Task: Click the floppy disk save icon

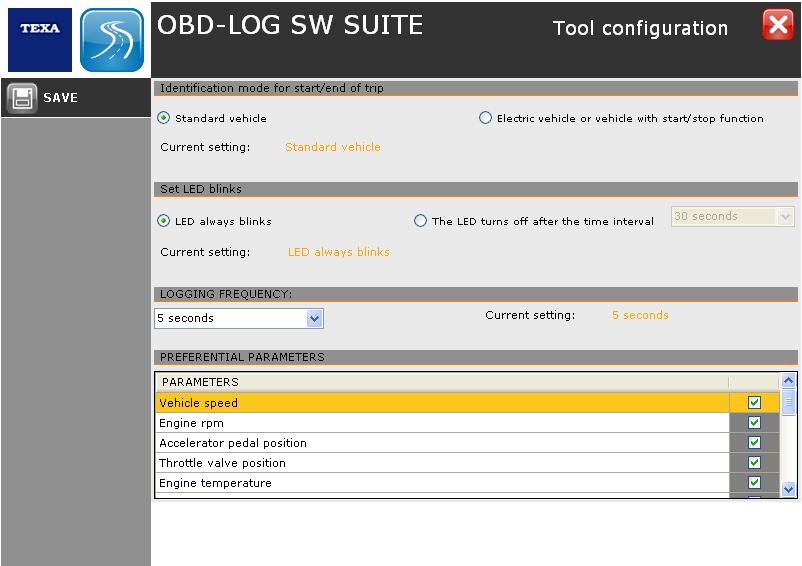Action: (x=22, y=98)
